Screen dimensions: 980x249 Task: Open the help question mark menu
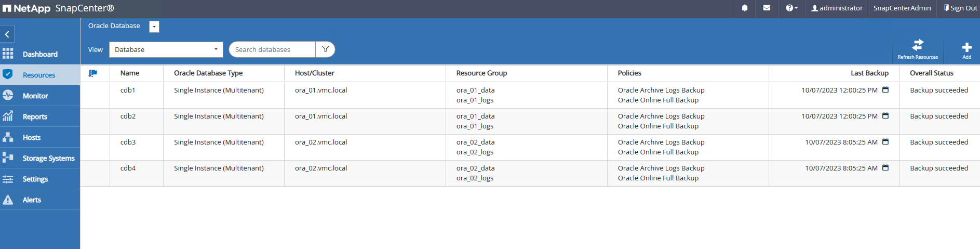point(791,8)
